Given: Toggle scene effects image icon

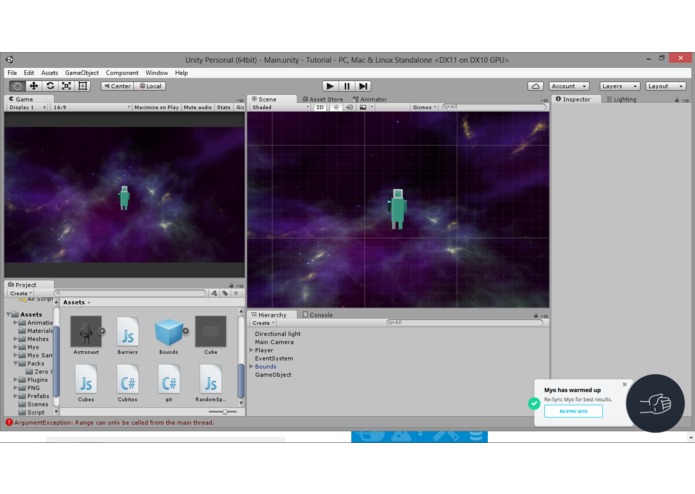Looking at the screenshot, I should click(x=363, y=107).
